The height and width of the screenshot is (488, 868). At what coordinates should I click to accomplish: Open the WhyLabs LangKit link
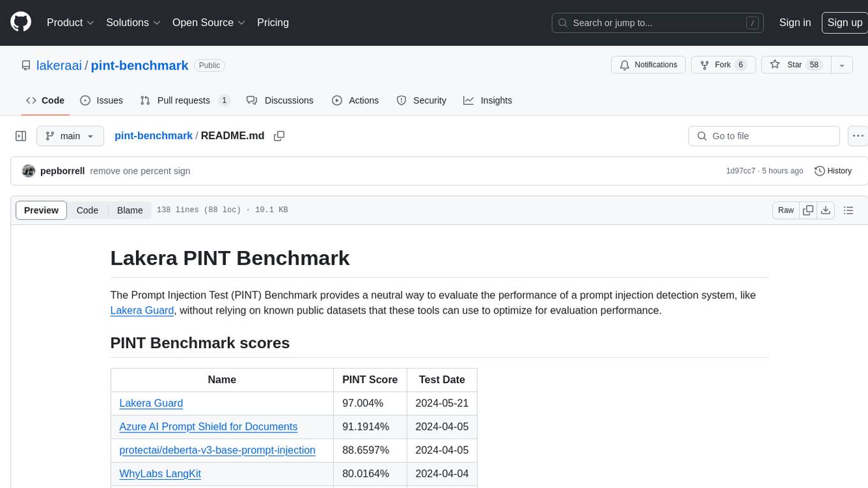click(160, 474)
